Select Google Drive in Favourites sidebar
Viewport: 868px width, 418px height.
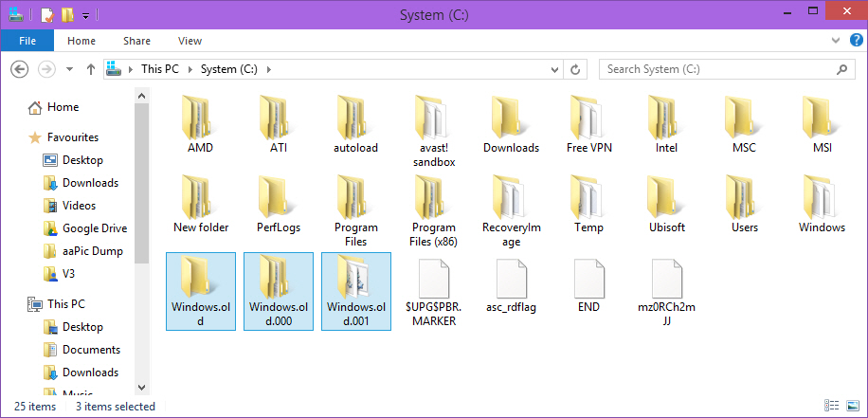(x=94, y=228)
